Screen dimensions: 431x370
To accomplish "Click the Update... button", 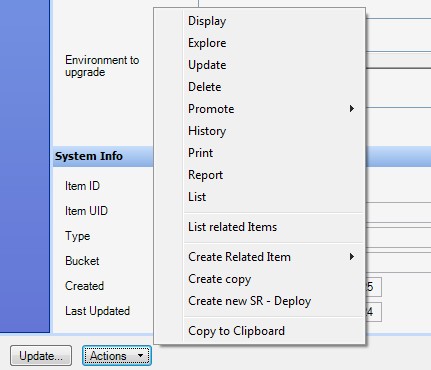I will pos(41,356).
